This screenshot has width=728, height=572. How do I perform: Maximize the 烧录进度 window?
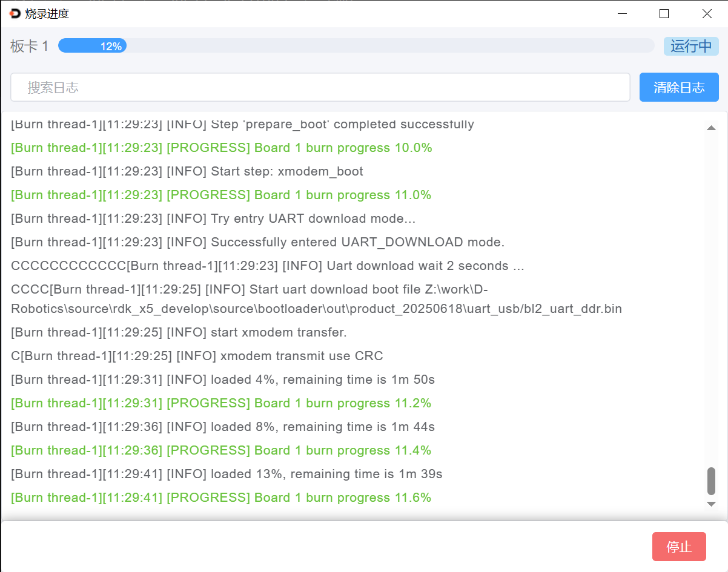(664, 13)
